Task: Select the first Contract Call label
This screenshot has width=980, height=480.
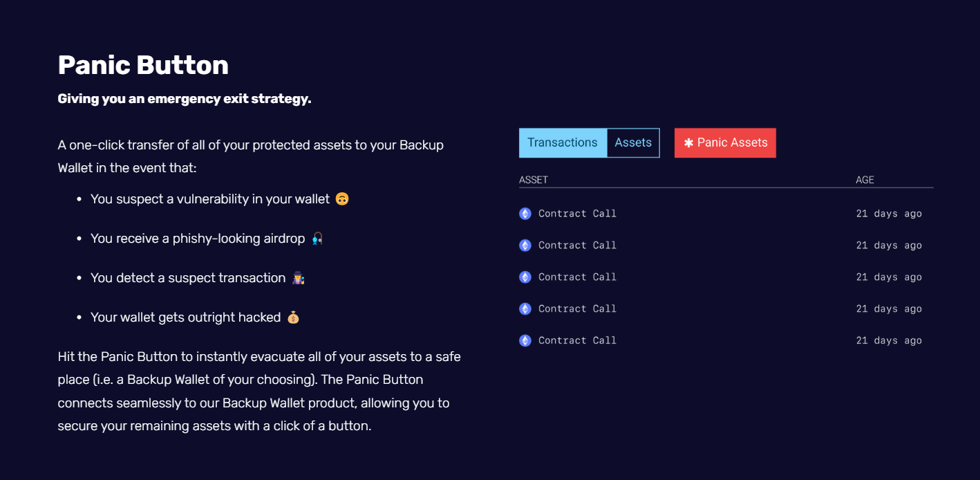Action: click(577, 214)
